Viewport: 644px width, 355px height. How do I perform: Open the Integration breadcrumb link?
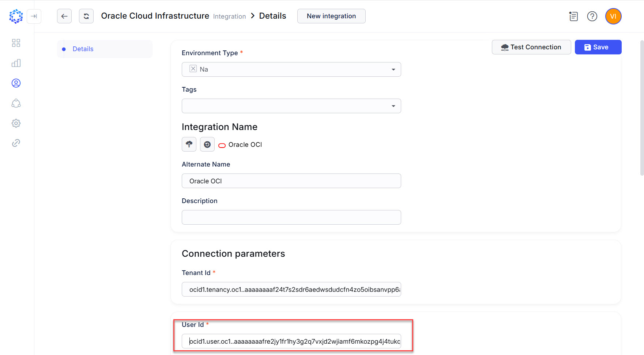[229, 16]
